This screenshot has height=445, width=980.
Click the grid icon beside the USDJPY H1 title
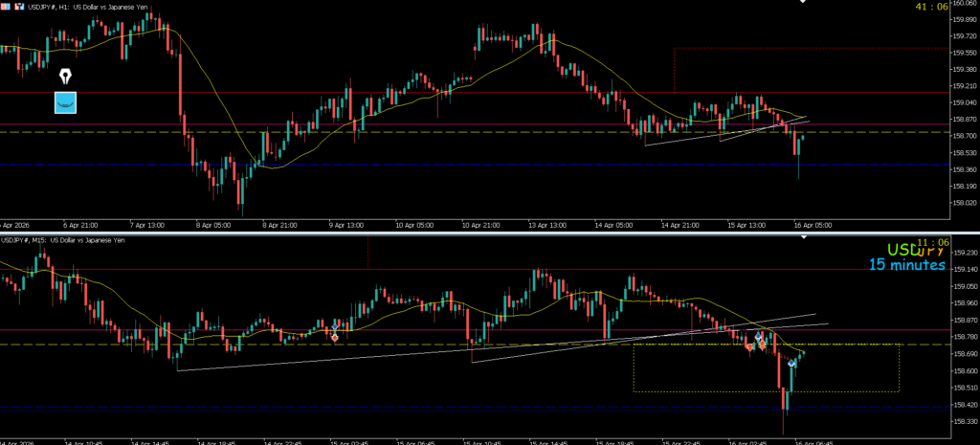coord(7,6)
